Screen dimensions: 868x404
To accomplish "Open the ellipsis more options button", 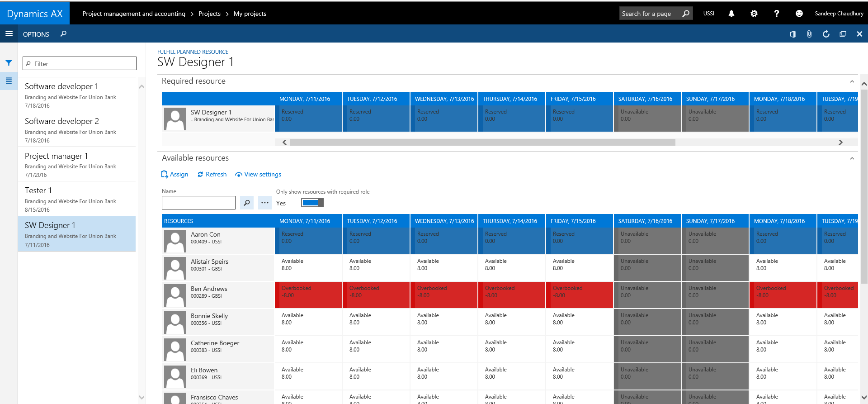I will click(265, 203).
